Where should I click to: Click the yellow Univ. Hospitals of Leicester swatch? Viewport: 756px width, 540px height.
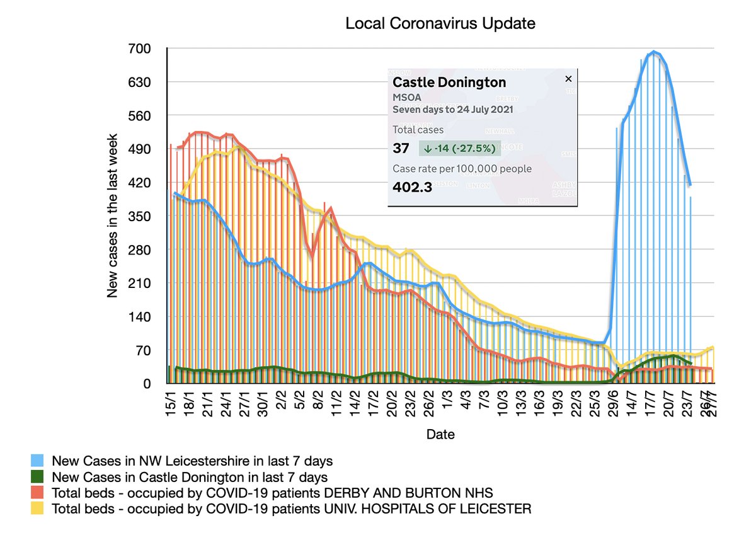pos(38,508)
